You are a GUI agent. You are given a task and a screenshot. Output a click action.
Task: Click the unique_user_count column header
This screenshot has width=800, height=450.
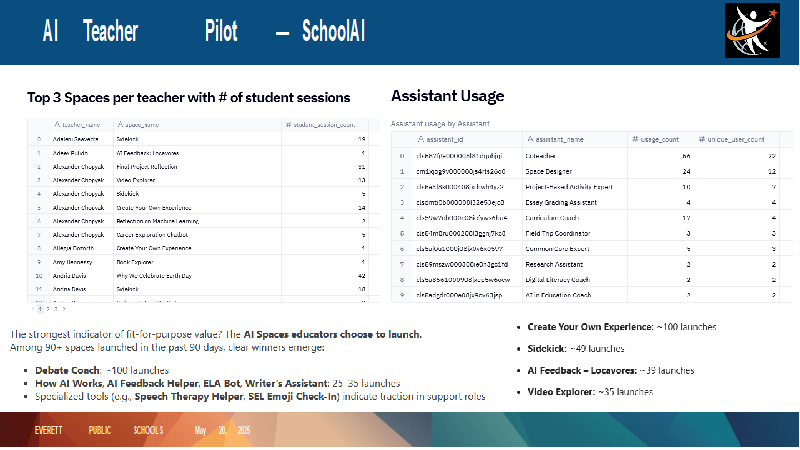click(731, 139)
